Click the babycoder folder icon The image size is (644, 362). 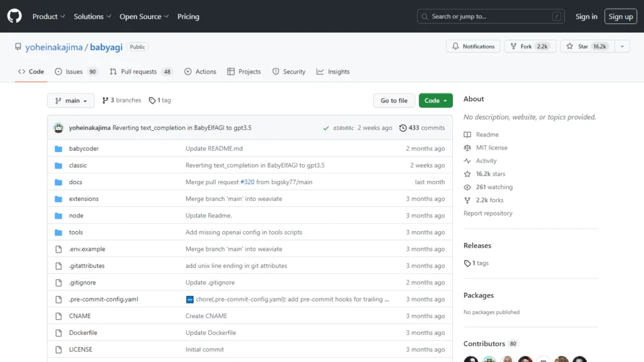click(x=58, y=149)
